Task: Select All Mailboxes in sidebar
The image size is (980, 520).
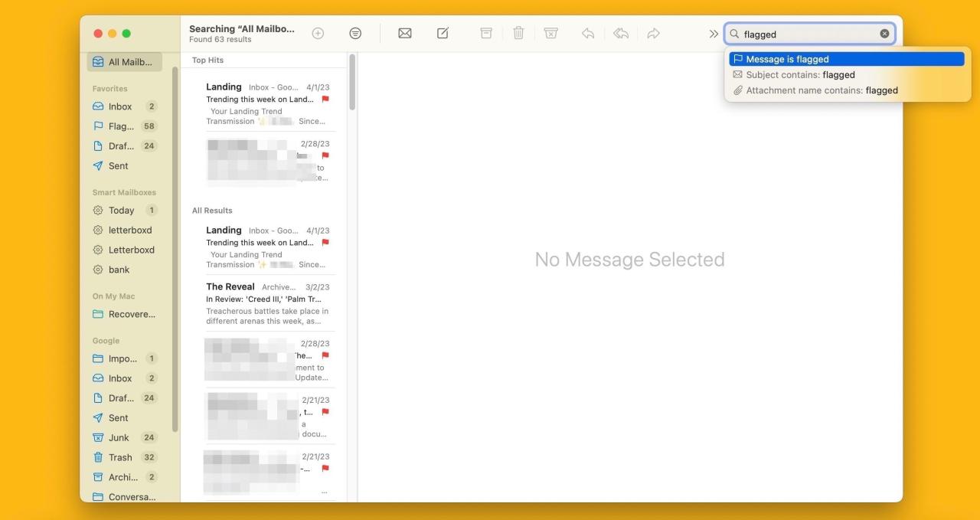Action: [124, 62]
